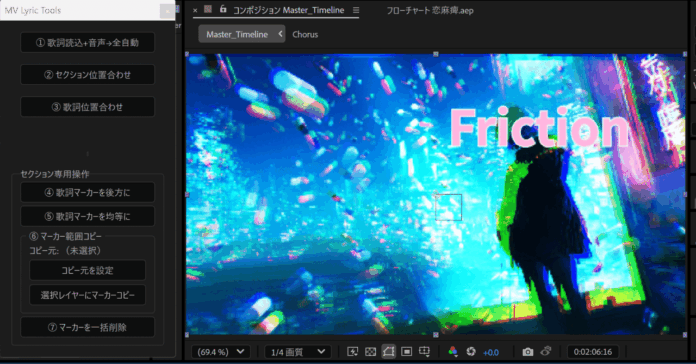Click コピー元を設定 button
The image size is (696, 364).
[87, 270]
